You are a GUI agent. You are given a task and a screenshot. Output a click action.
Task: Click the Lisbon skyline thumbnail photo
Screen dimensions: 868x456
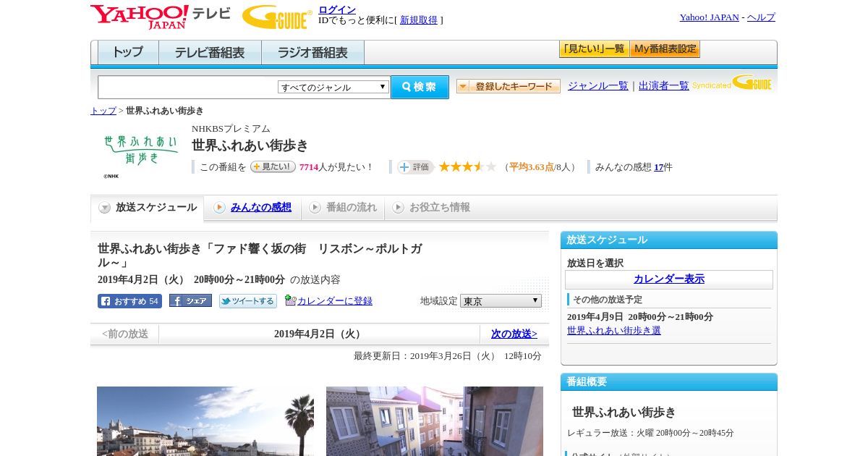(205, 421)
